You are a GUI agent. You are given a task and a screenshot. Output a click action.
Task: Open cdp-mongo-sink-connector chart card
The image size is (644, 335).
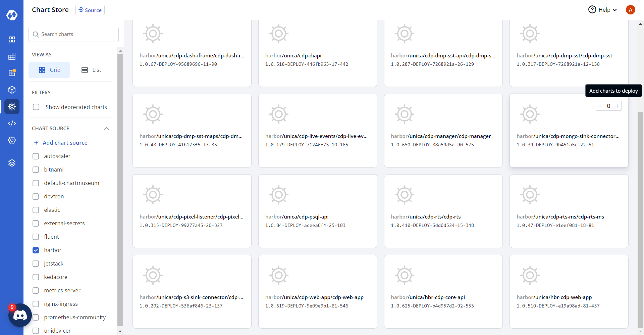click(x=569, y=131)
